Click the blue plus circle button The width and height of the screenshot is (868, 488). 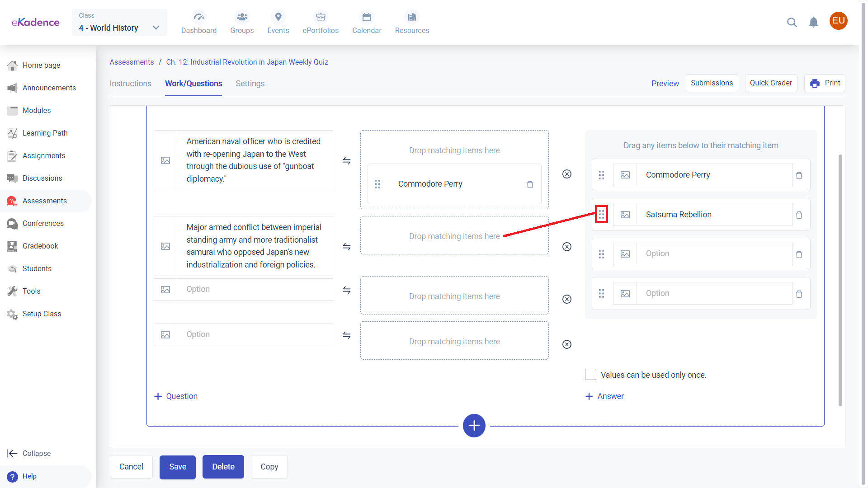point(474,426)
